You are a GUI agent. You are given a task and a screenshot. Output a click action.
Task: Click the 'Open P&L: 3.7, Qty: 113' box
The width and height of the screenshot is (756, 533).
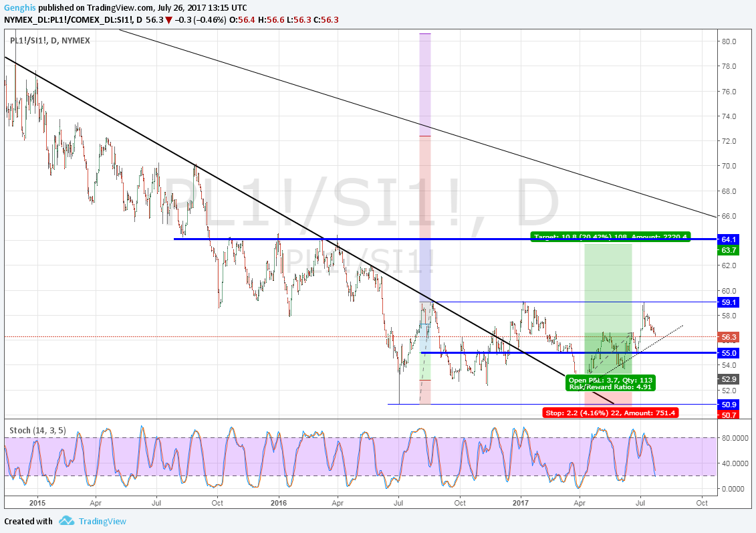610,383
